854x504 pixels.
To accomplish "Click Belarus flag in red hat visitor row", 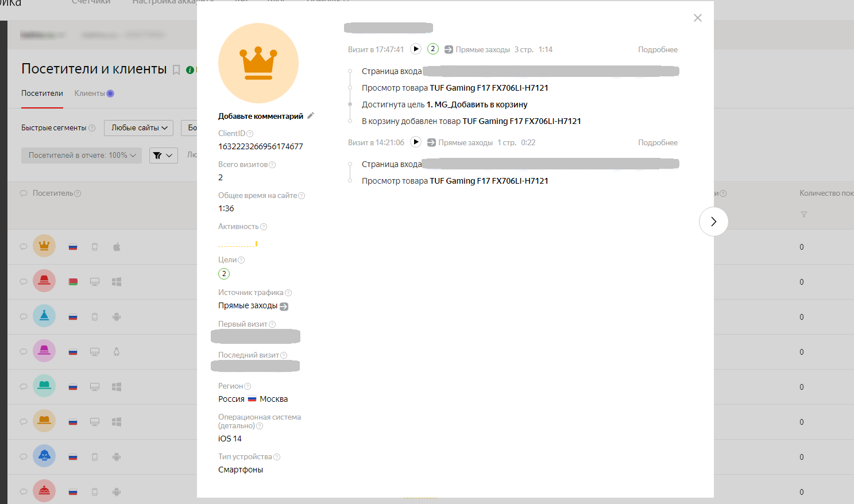I will tap(73, 282).
